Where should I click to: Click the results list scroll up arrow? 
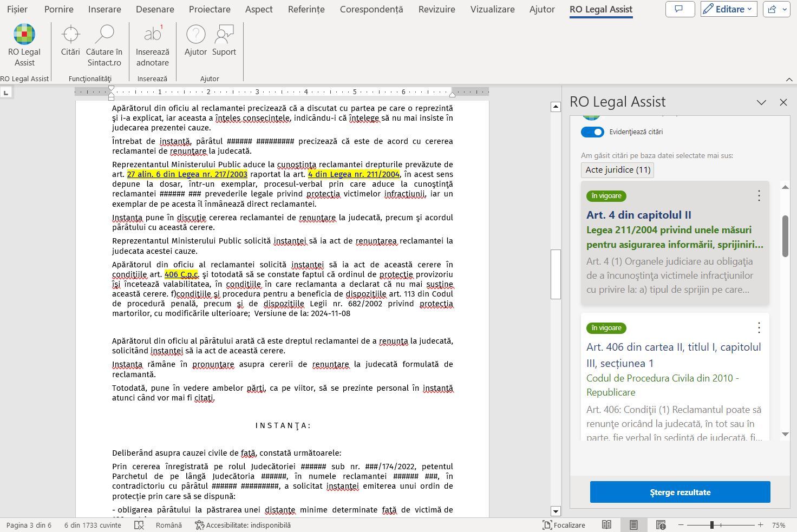[785, 187]
